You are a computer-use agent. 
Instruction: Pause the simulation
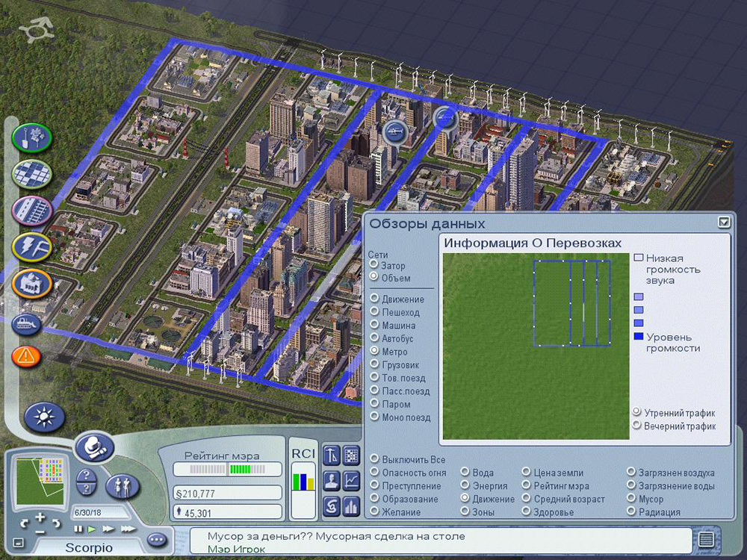78,529
